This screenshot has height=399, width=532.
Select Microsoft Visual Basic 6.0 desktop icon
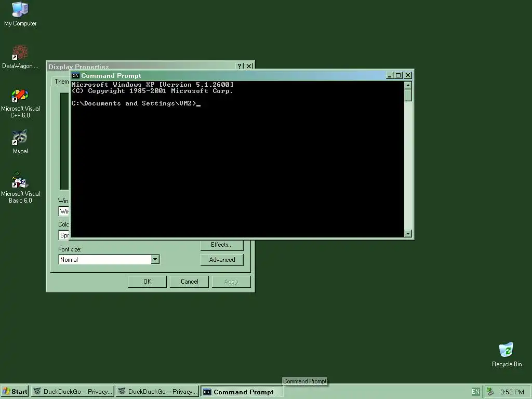point(20,188)
